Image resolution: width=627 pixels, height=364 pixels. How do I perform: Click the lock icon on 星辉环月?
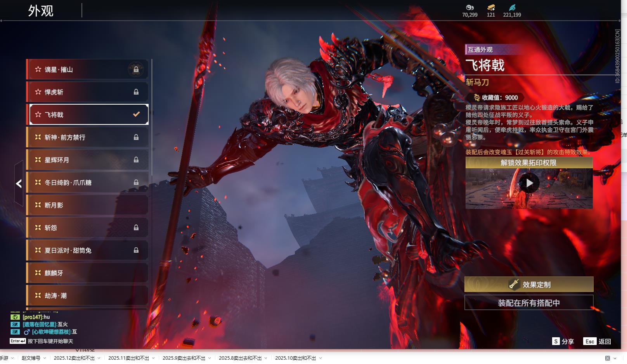[x=136, y=160]
